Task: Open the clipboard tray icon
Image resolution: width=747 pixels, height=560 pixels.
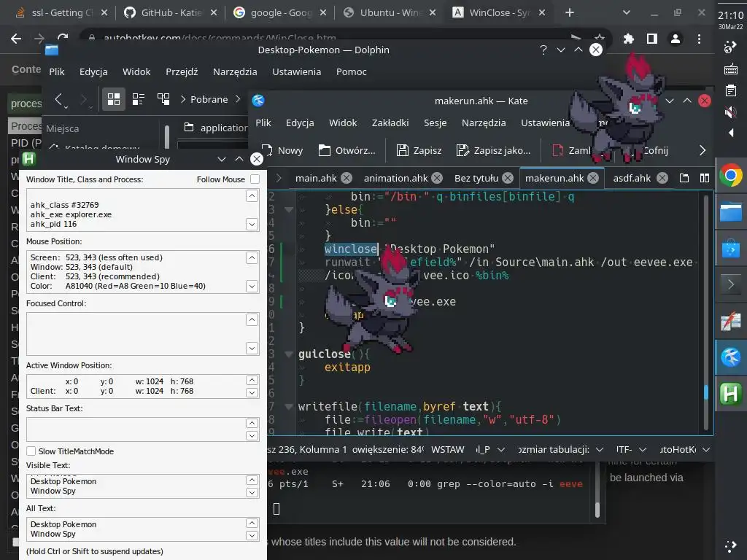Action: [x=731, y=90]
